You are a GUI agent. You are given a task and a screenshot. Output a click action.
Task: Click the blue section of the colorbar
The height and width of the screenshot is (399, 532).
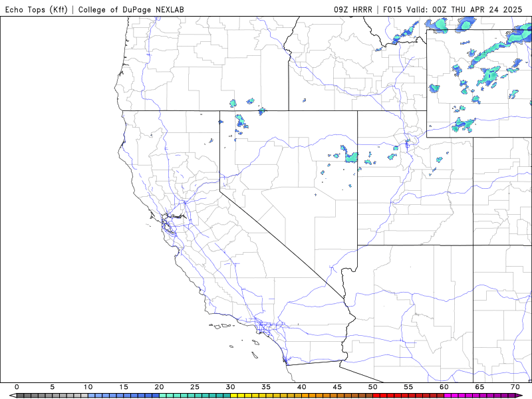point(124,396)
